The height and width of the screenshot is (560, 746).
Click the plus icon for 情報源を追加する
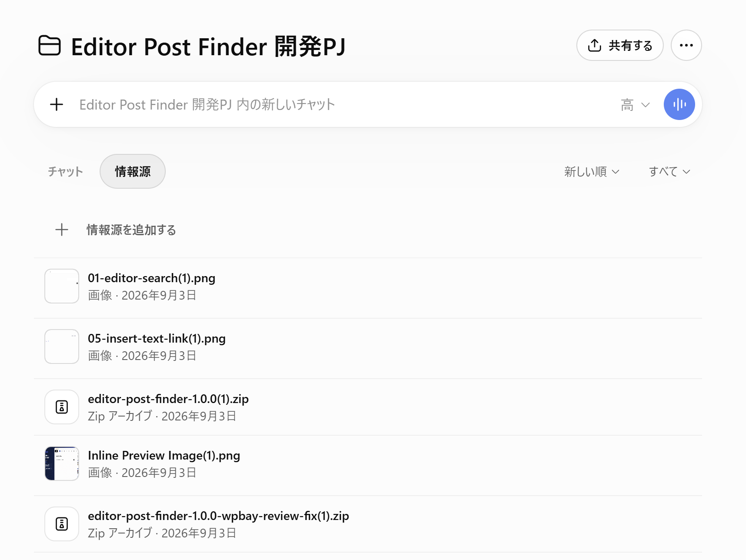(62, 230)
